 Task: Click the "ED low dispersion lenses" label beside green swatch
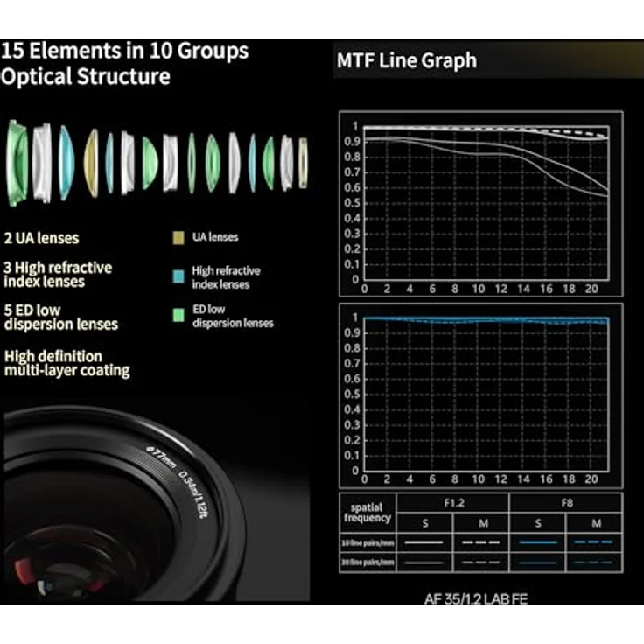point(233,316)
